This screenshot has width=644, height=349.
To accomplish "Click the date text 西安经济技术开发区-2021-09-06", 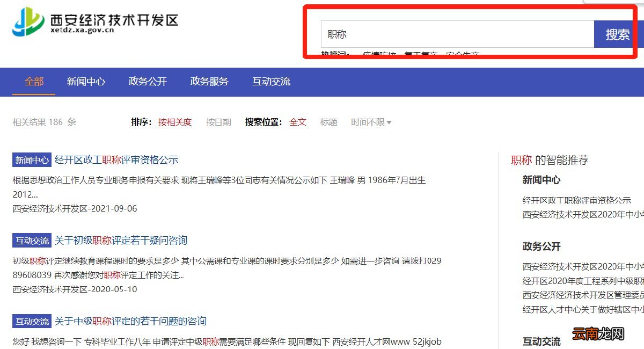I will (x=75, y=208).
